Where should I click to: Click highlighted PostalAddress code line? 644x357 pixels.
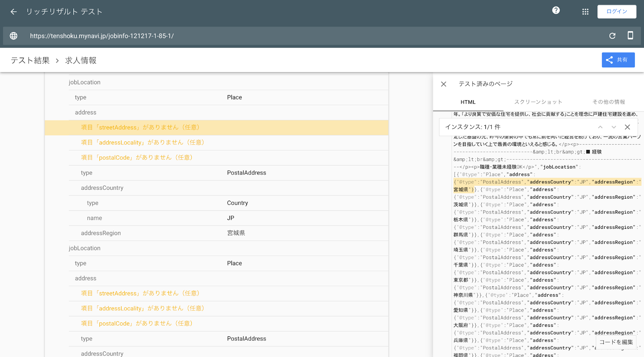pyautogui.click(x=547, y=182)
